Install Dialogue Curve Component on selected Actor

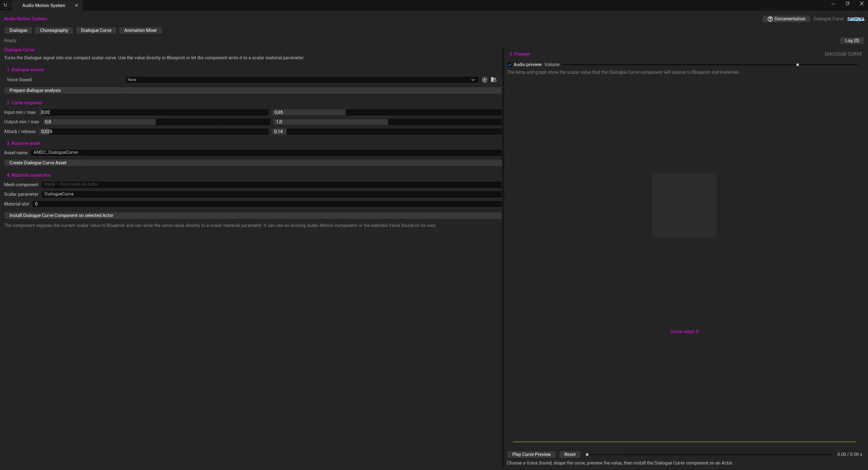[x=253, y=215]
